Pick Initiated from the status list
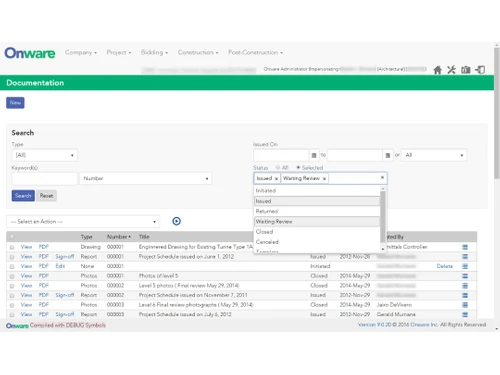The image size is (500, 375). 317,191
